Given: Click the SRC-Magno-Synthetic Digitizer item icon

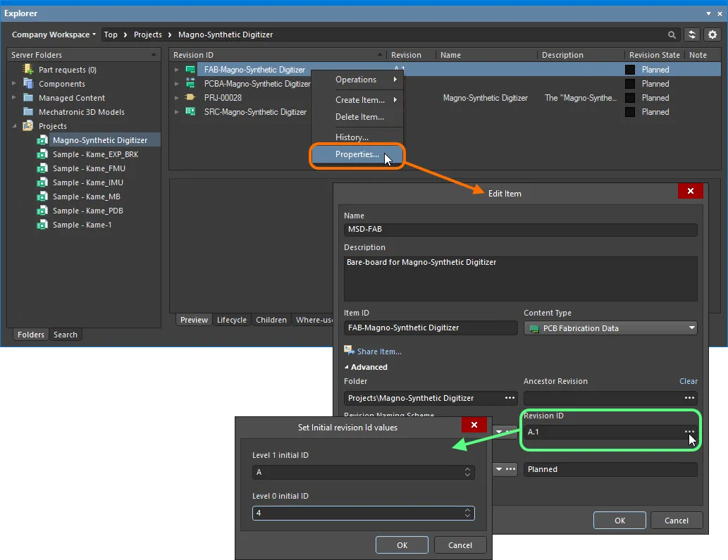Looking at the screenshot, I should [190, 111].
